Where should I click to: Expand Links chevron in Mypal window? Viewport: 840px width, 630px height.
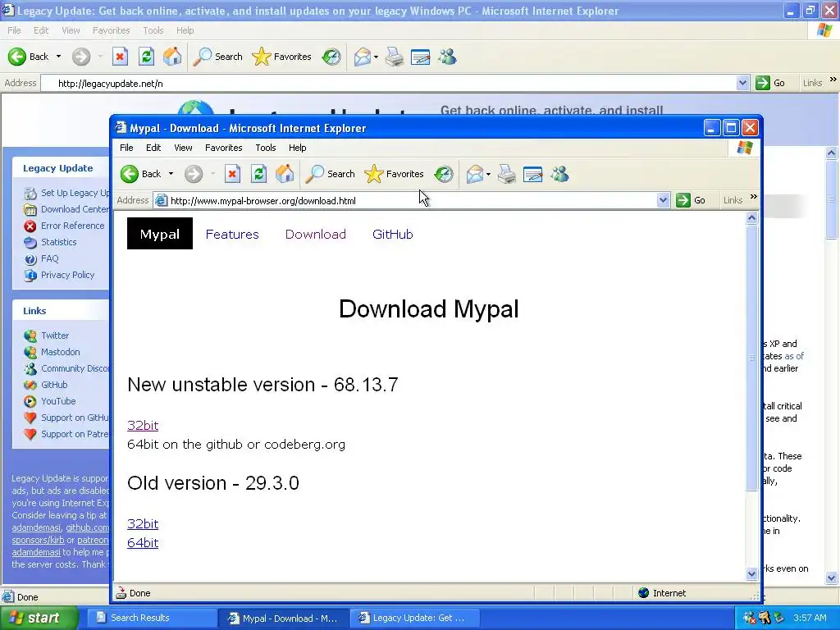pos(754,197)
